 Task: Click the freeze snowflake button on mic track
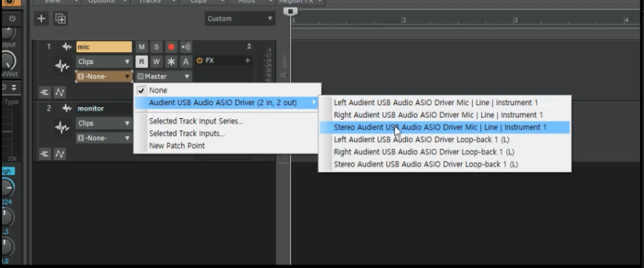click(171, 62)
